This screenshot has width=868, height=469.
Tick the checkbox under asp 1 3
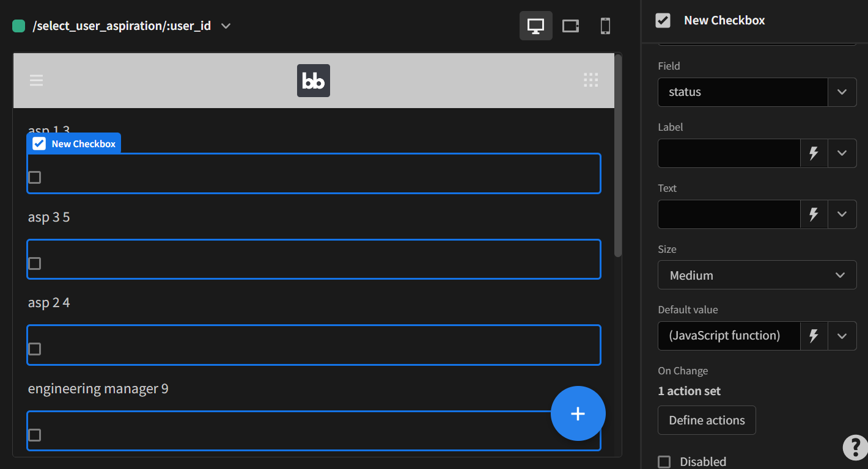34,177
